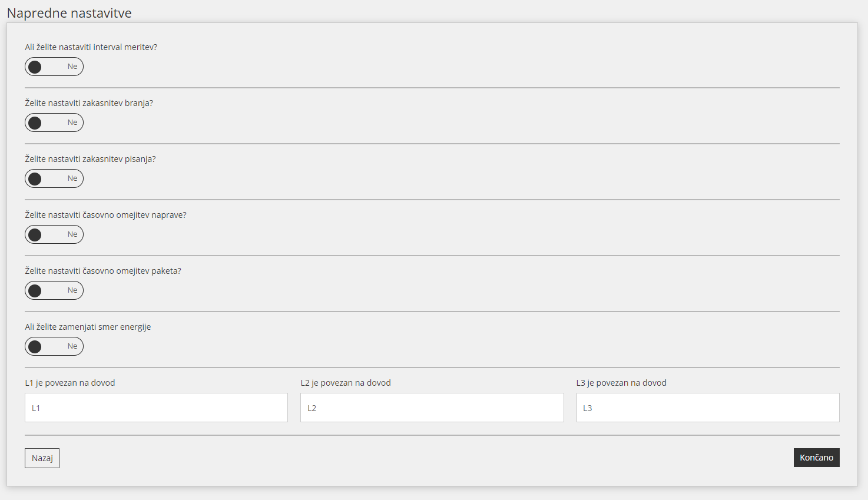Screen dimensions: 868x500
Task: Select the 'Želite nastaviti časovno omejitev naprave?' label
Action: coord(105,215)
